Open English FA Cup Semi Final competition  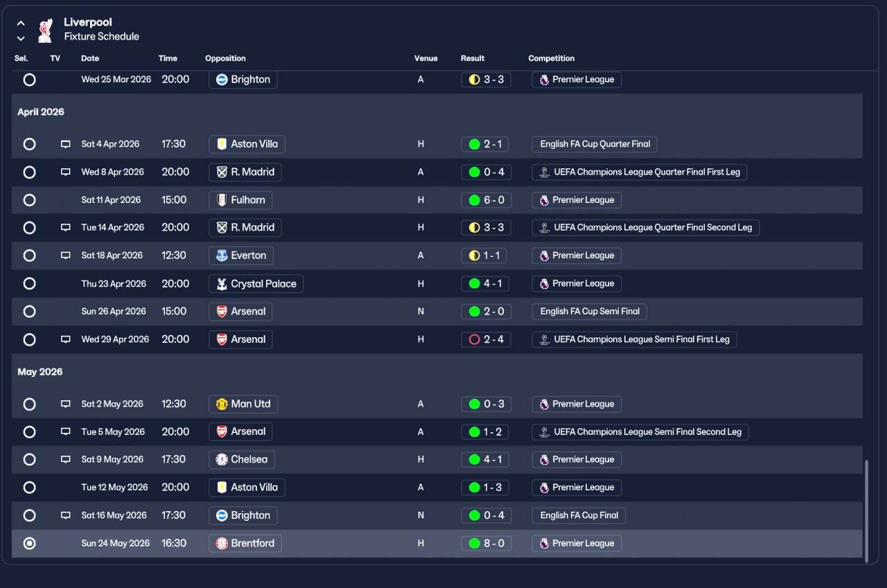(x=590, y=311)
